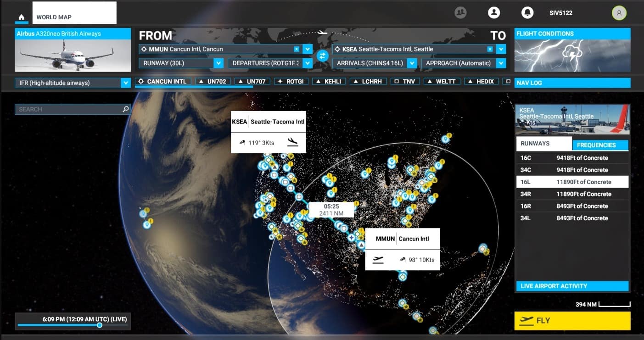Select the LCHRH waypoint in route bar
This screenshot has height=340, width=644.
368,82
